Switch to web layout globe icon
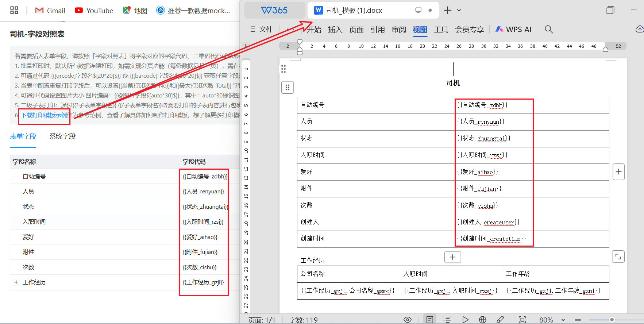Viewport: 644px width, 324px height. (482, 320)
